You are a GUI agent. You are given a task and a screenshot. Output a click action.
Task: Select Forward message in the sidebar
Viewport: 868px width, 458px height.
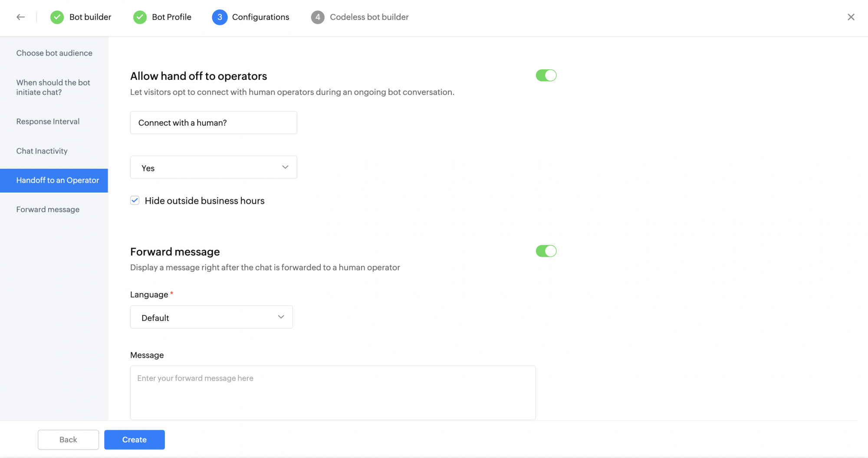pos(48,209)
